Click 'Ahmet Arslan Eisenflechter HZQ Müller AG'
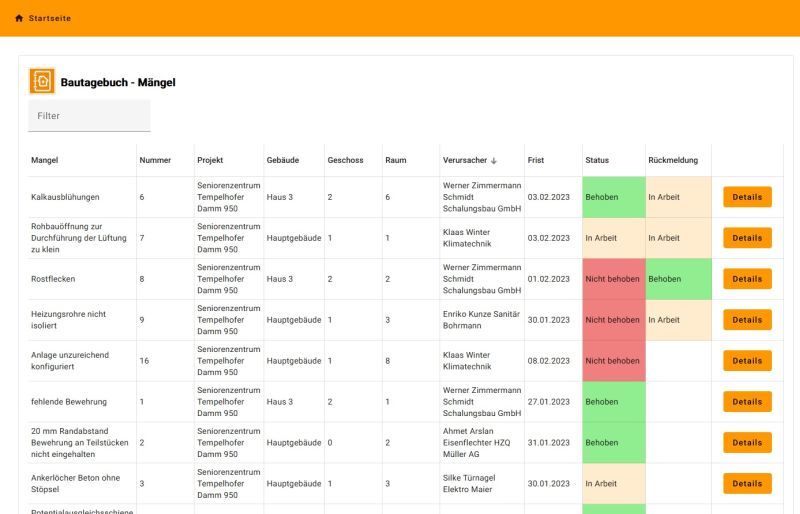 477,443
